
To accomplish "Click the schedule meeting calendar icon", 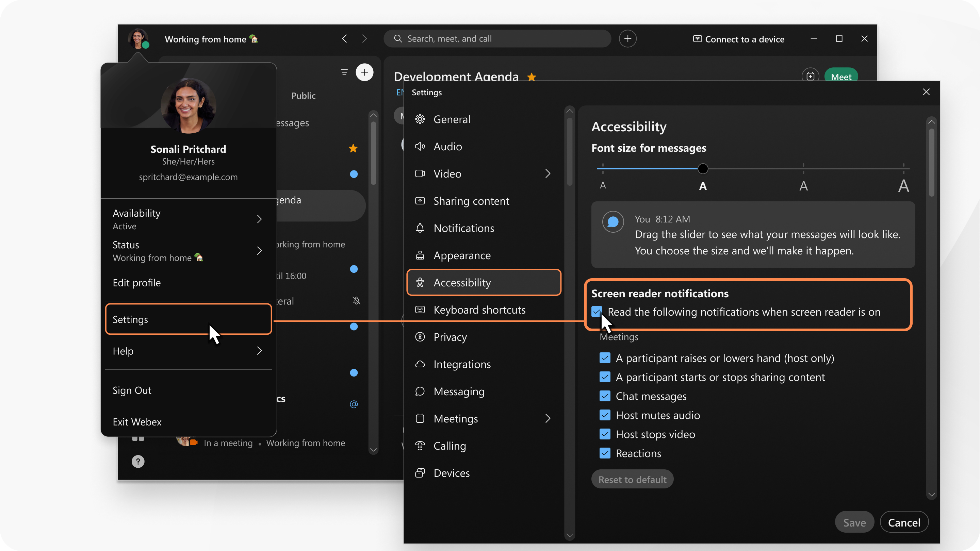I will 810,77.
